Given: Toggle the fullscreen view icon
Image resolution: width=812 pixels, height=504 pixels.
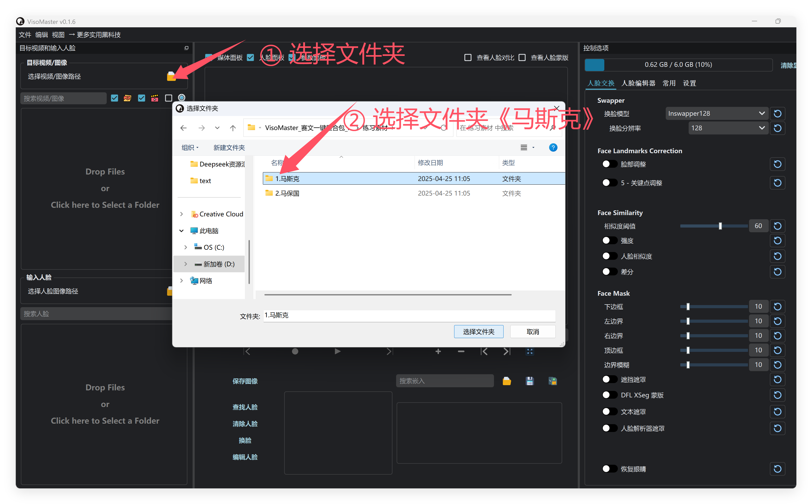Looking at the screenshot, I should [530, 351].
